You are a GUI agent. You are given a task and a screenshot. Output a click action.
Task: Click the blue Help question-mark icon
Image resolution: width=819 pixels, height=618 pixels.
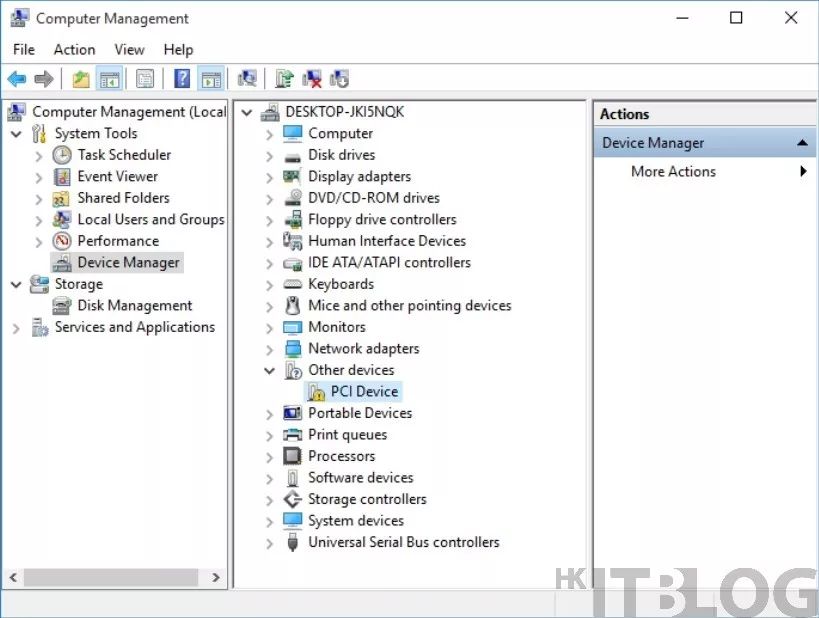[182, 79]
